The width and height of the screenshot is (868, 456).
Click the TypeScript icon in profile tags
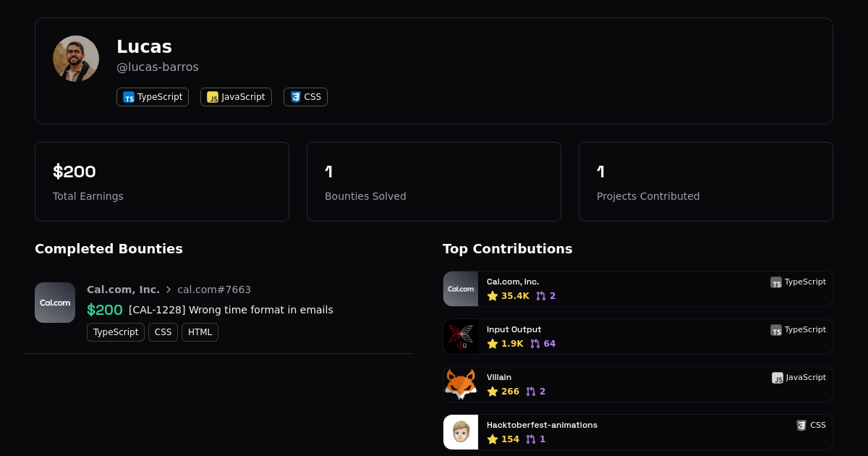coord(129,97)
